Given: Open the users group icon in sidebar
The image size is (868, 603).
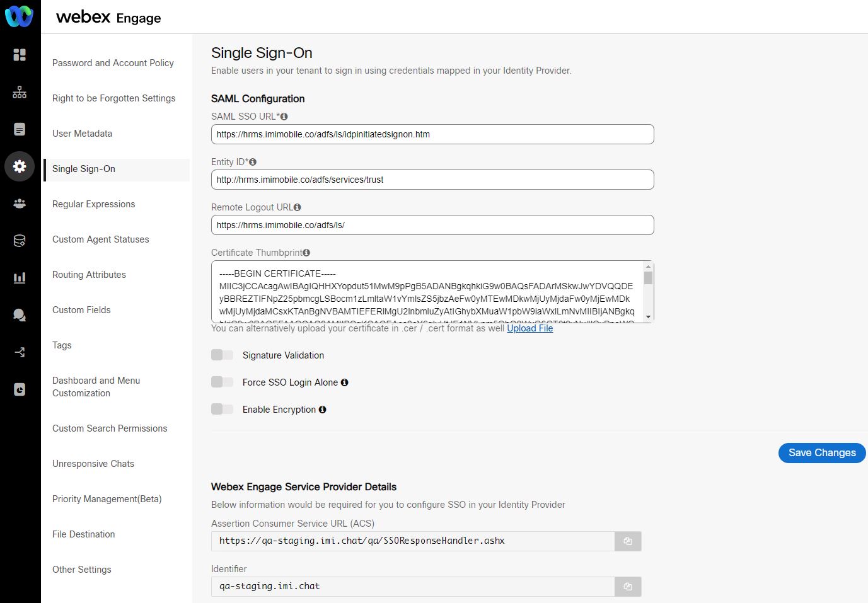Looking at the screenshot, I should coord(20,204).
